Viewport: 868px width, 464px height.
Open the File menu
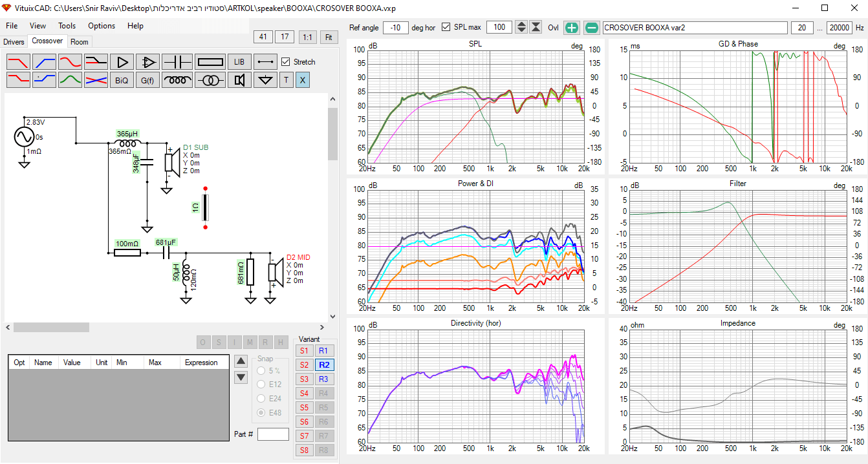[x=12, y=26]
